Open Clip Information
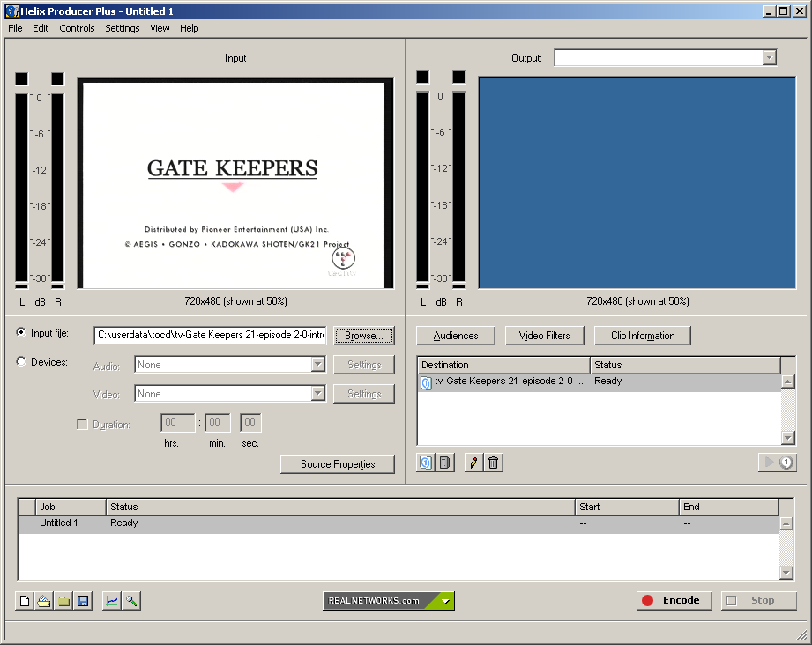This screenshot has width=812, height=645. [643, 336]
